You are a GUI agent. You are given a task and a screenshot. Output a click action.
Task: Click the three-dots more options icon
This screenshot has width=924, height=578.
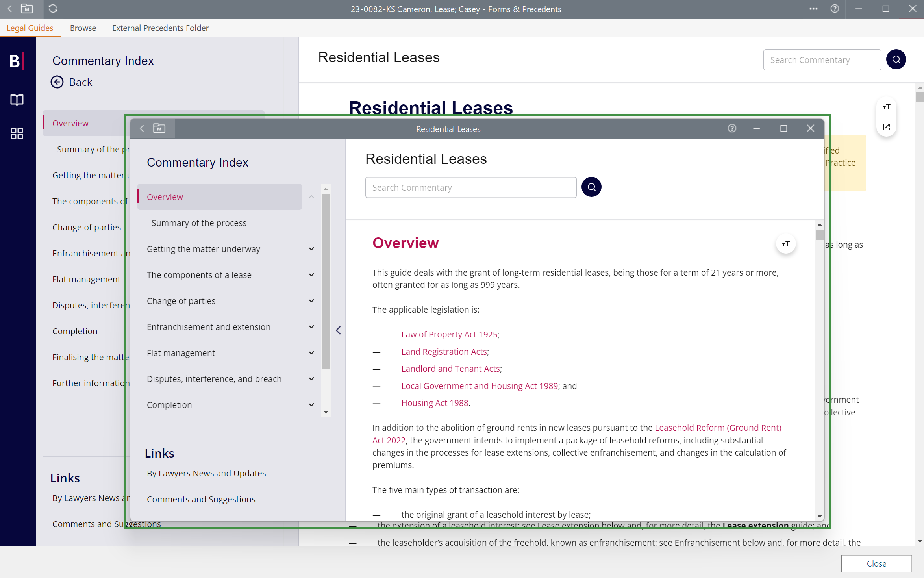tap(813, 9)
